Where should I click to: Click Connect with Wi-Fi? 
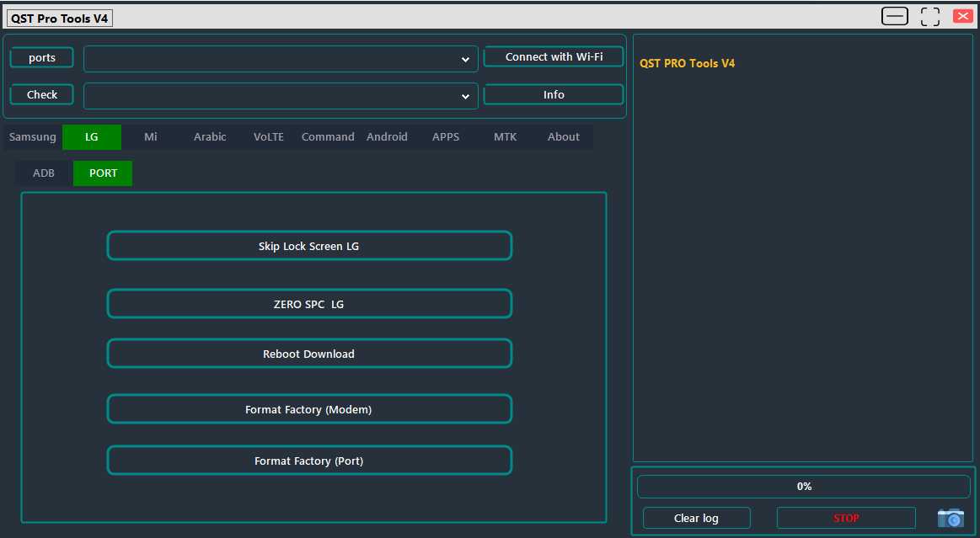pos(553,56)
